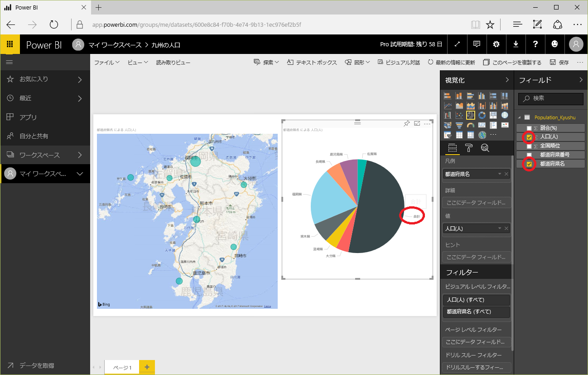Open the notifications icon
The height and width of the screenshot is (375, 588).
pyautogui.click(x=477, y=44)
